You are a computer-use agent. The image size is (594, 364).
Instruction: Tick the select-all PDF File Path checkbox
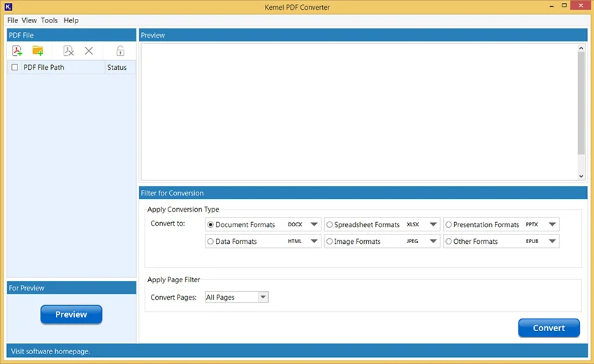coord(15,68)
